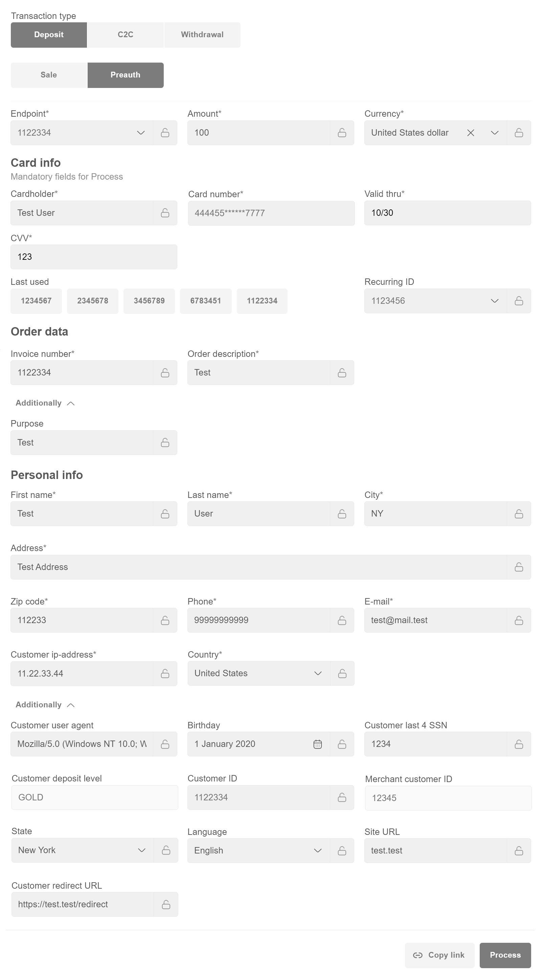Image resolution: width=545 pixels, height=980 pixels.
Task: Click the Copy link button
Action: 439,955
